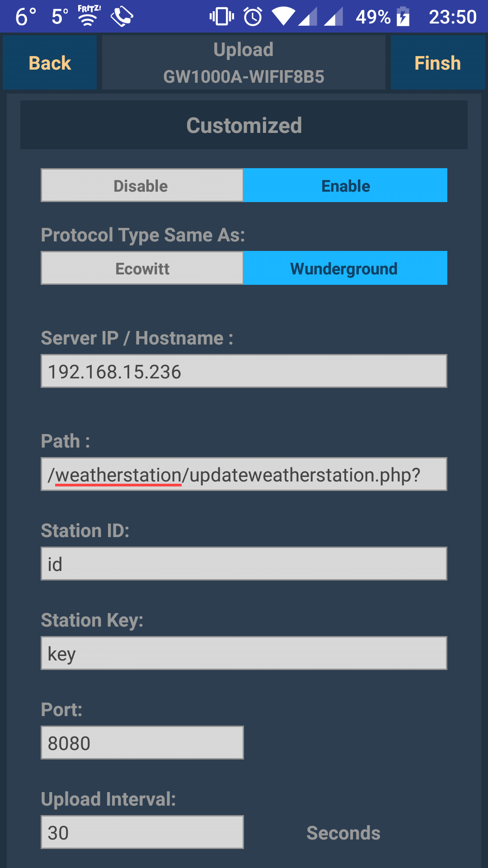
Task: Tap the Wi-Fi calling phone icon
Action: (122, 17)
